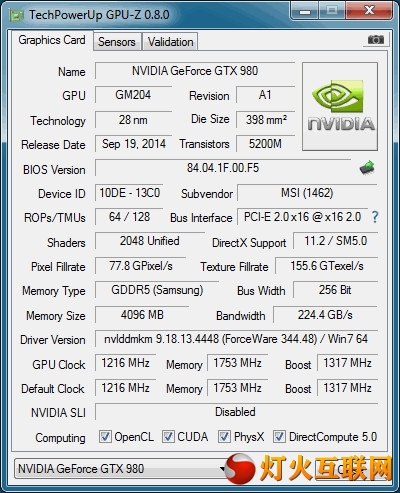Image resolution: width=400 pixels, height=493 pixels.
Task: Click Default Clock value 1216 MHz
Action: [x=126, y=388]
